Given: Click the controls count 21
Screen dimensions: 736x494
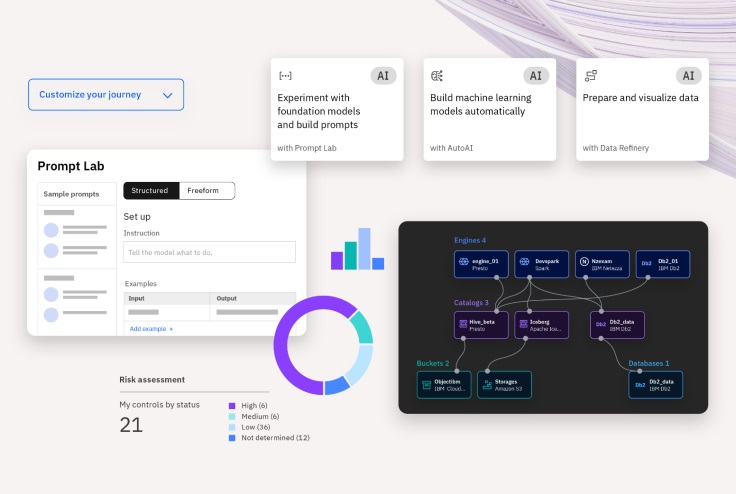Looking at the screenshot, I should tap(131, 425).
